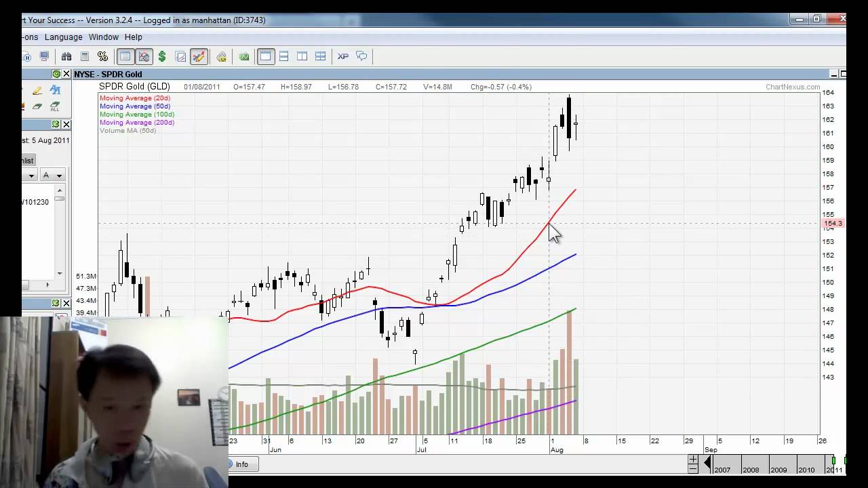This screenshot has height=488, width=868.
Task: Click the NYSE - SPDR Gold window title
Action: (108, 74)
